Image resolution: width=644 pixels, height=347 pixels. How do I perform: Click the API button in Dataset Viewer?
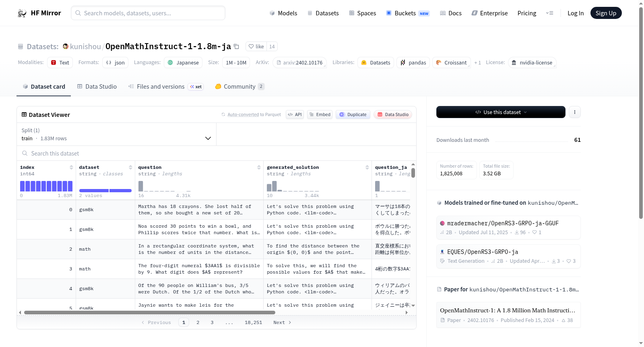click(x=295, y=114)
